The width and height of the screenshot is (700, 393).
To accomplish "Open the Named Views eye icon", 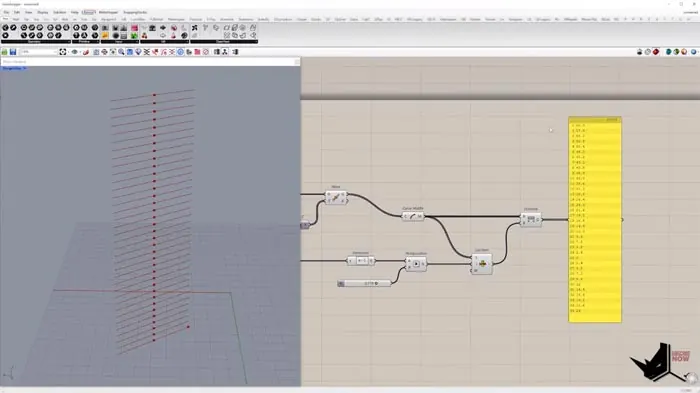I will tap(75, 52).
